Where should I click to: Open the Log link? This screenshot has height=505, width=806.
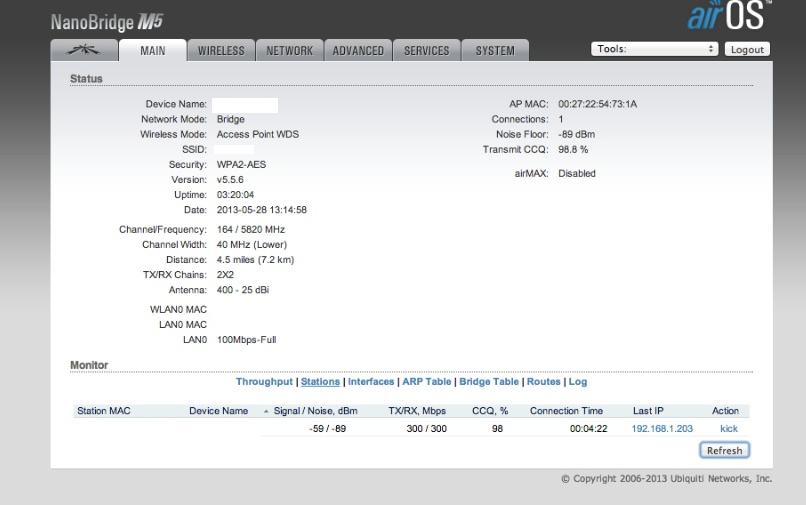pyautogui.click(x=578, y=382)
